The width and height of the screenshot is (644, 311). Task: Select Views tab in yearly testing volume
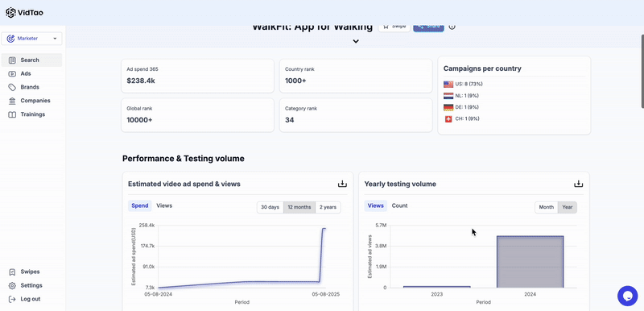click(x=375, y=205)
